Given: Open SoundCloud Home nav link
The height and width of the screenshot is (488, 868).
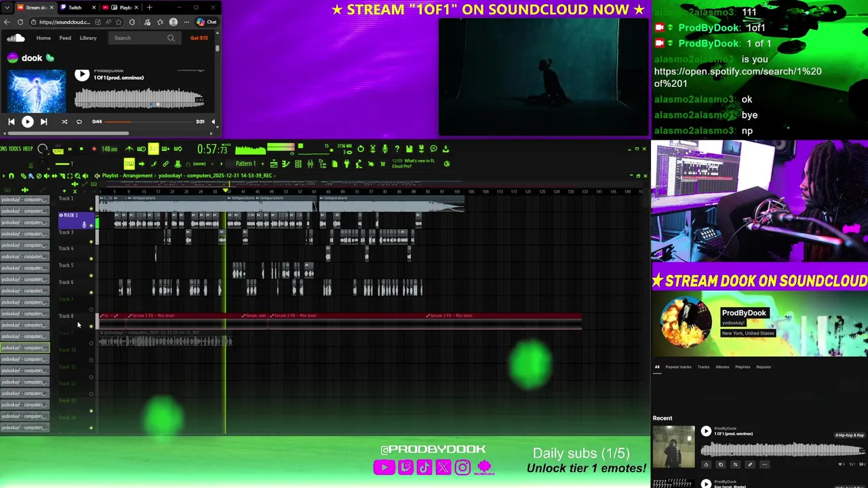Looking at the screenshot, I should pos(43,38).
